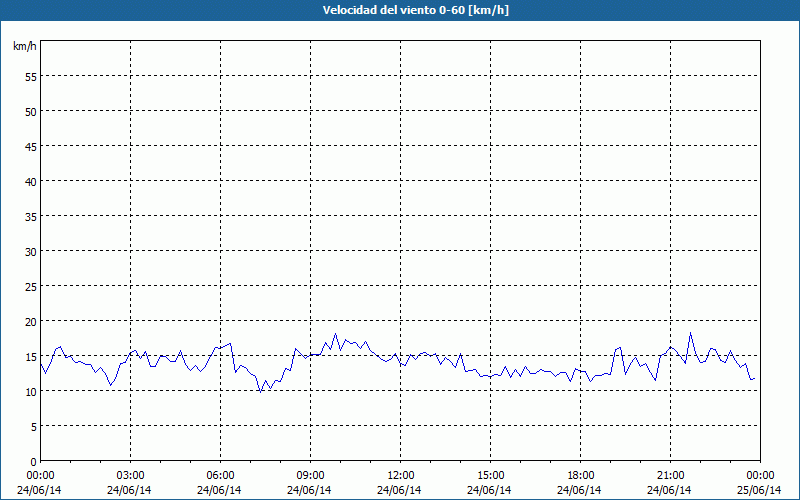Image resolution: width=800 pixels, height=500 pixels.
Task: Click the 30 value on the y-axis
Action: [x=31, y=252]
